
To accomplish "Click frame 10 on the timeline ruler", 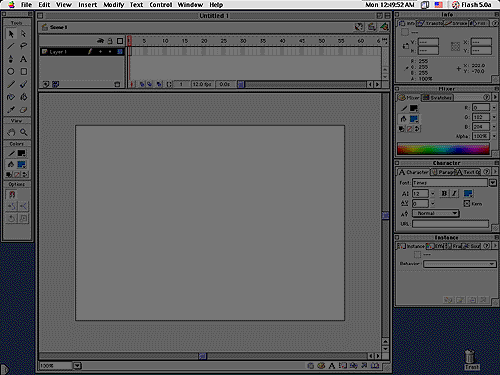I will [x=165, y=41].
